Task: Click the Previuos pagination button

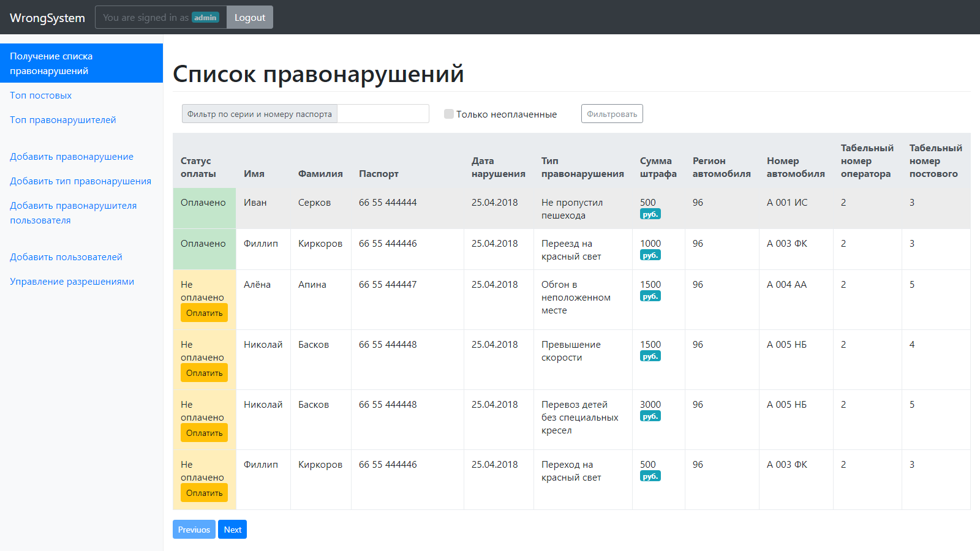Action: pos(194,529)
